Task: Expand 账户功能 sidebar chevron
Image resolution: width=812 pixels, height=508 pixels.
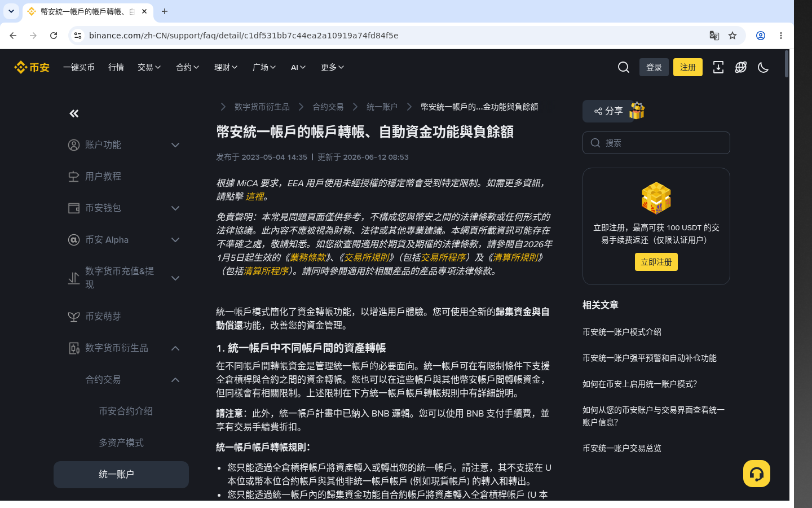Action: point(175,145)
